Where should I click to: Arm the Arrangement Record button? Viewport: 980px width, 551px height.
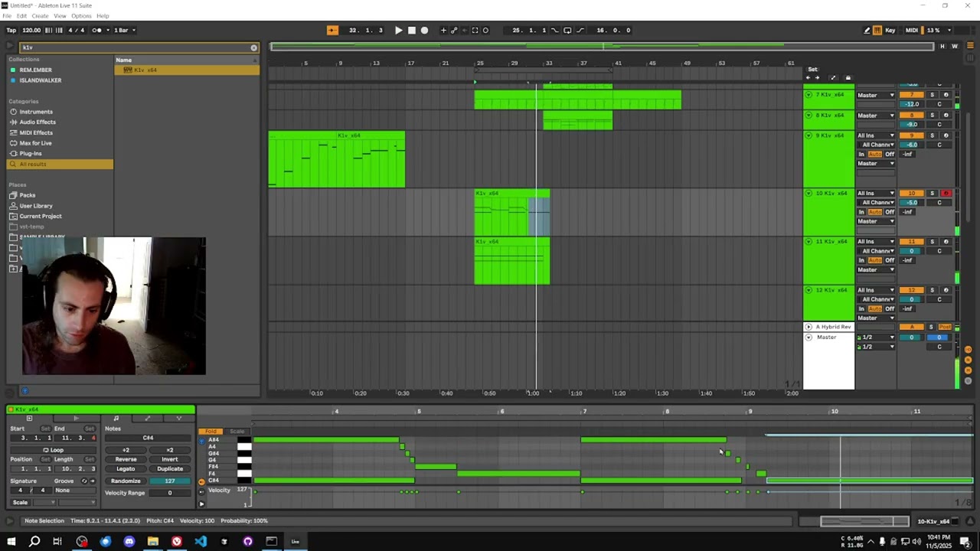(x=424, y=31)
